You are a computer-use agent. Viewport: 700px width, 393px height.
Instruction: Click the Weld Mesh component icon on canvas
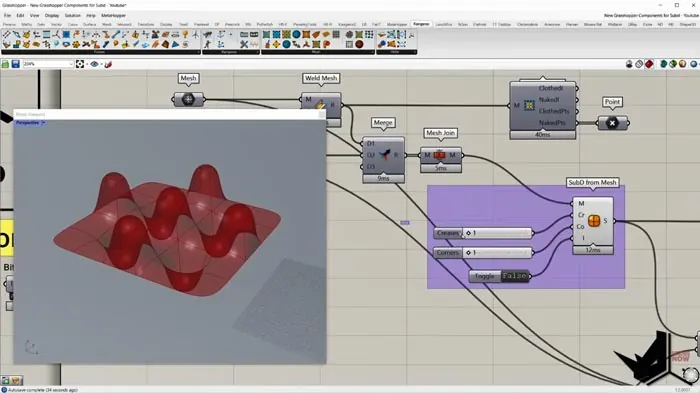321,105
